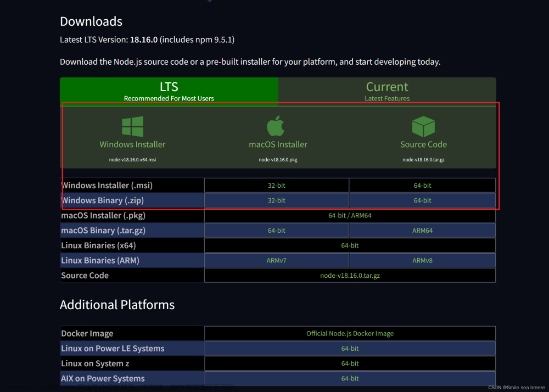
Task: Click the Windows logo icon
Action: (x=132, y=126)
